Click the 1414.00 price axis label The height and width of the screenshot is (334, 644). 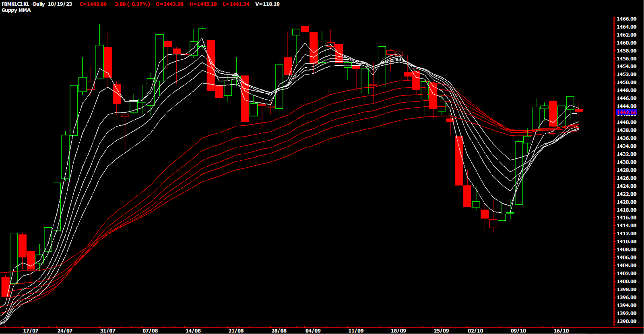coord(626,226)
